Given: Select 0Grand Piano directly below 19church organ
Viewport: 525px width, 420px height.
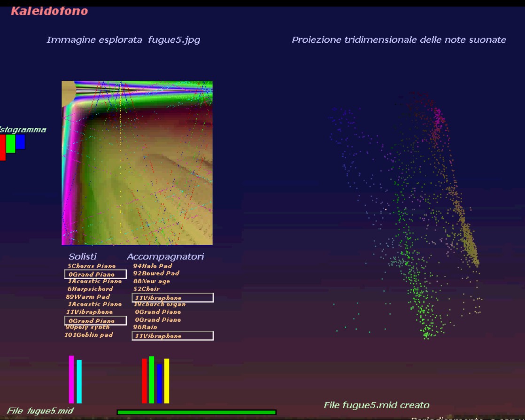Looking at the screenshot, I should pos(158,312).
